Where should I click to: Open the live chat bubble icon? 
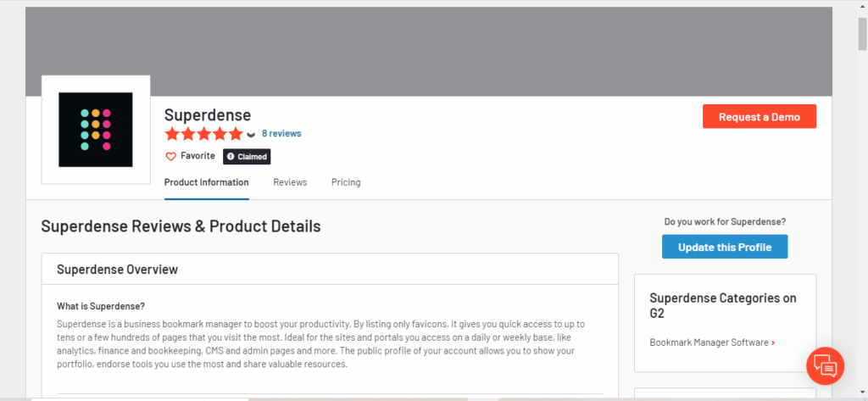826,366
